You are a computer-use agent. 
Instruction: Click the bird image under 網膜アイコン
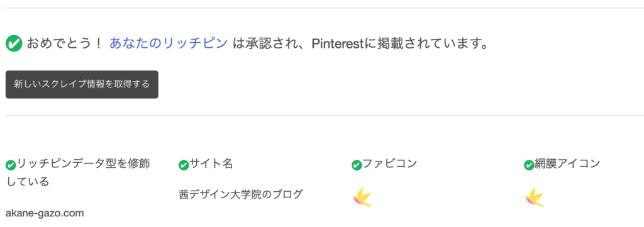click(x=535, y=197)
